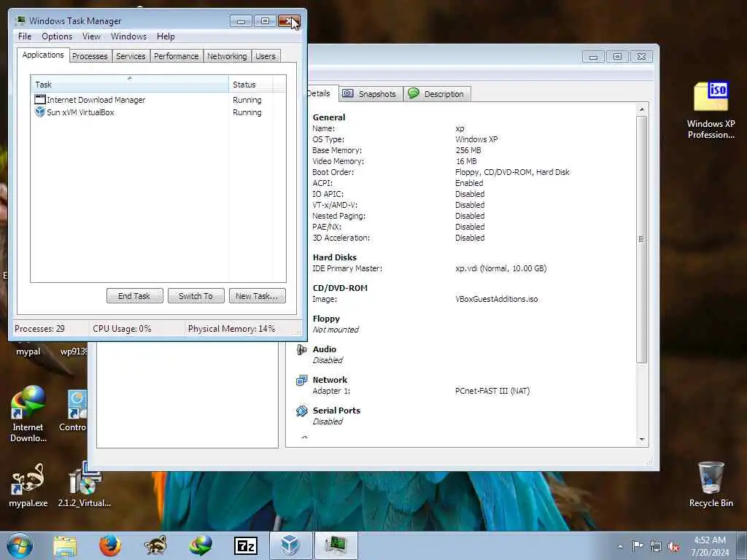Click the VBoxGuestAdditions.iso image value
Viewport: 747px width, 560px height.
(x=496, y=299)
